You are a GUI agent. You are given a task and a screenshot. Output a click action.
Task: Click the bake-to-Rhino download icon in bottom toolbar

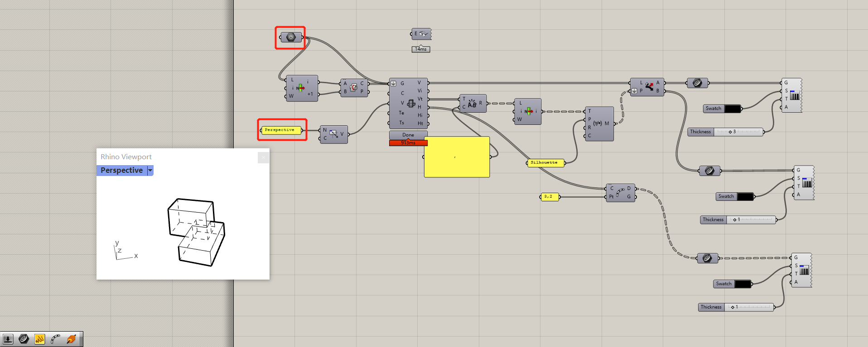(8, 339)
